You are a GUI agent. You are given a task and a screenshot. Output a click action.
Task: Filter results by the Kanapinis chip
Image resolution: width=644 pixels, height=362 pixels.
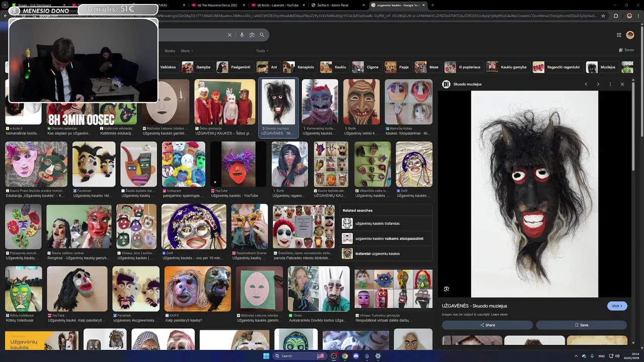299,67
